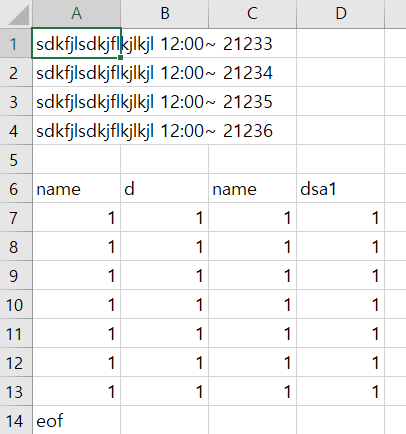Select row 12 header

point(16,362)
